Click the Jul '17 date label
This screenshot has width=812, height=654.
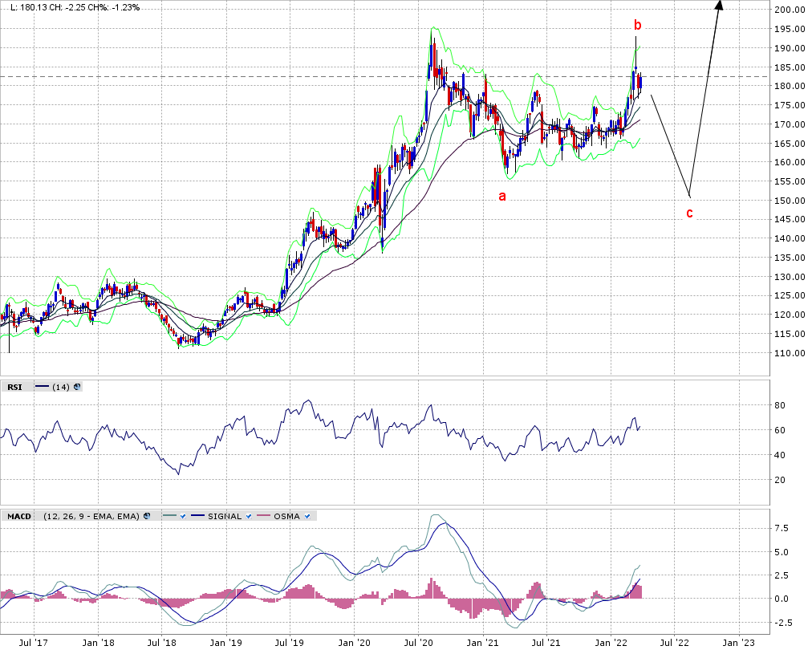tap(33, 643)
